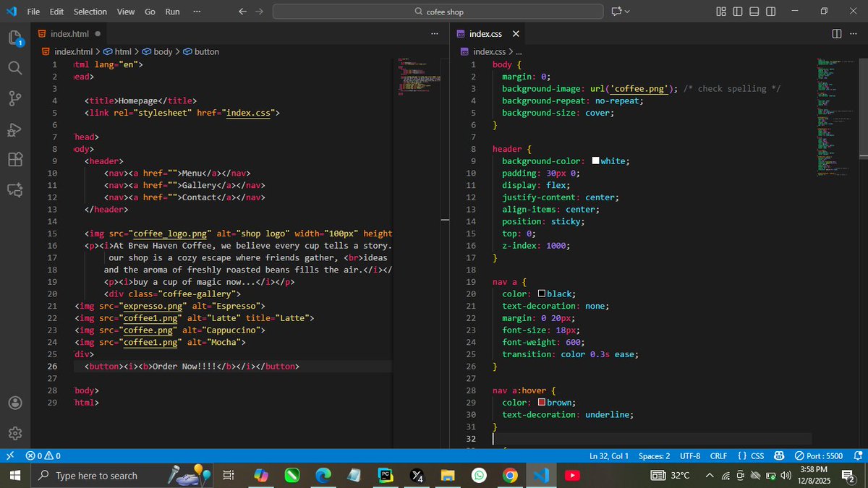The height and width of the screenshot is (488, 868).
Task: Toggle the primary sidebar visibility
Action: point(737,11)
